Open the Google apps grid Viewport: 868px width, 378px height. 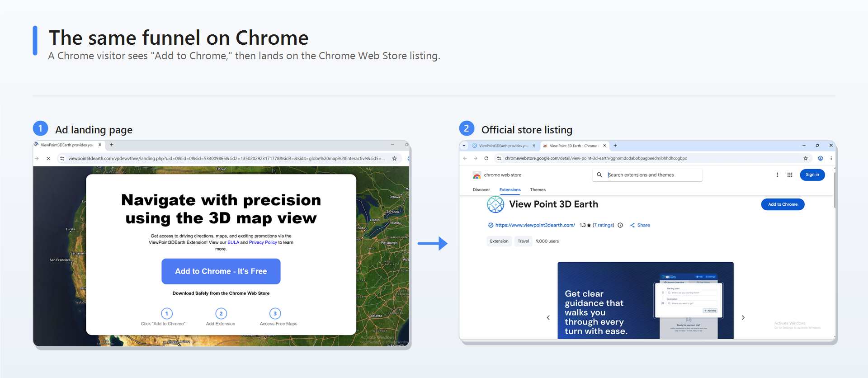(x=790, y=175)
